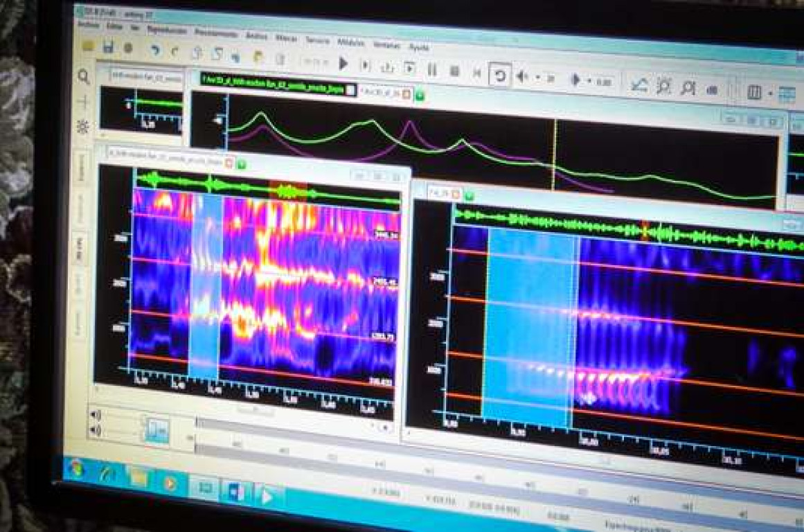The image size is (804, 532).
Task: Pause audio playback
Action: pos(432,69)
